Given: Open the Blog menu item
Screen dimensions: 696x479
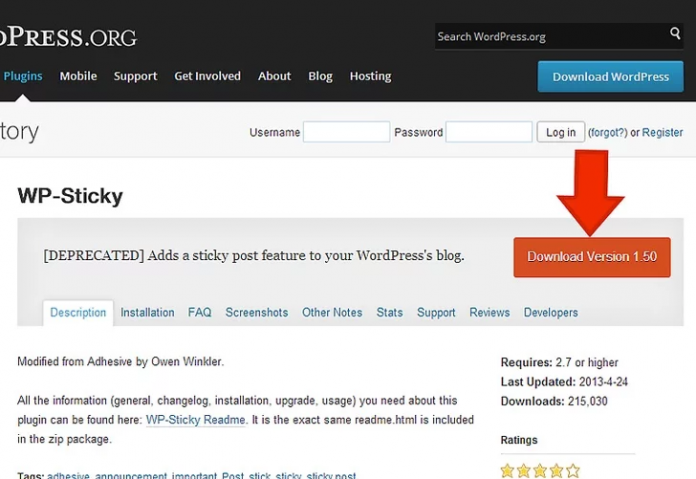Looking at the screenshot, I should click(x=320, y=76).
